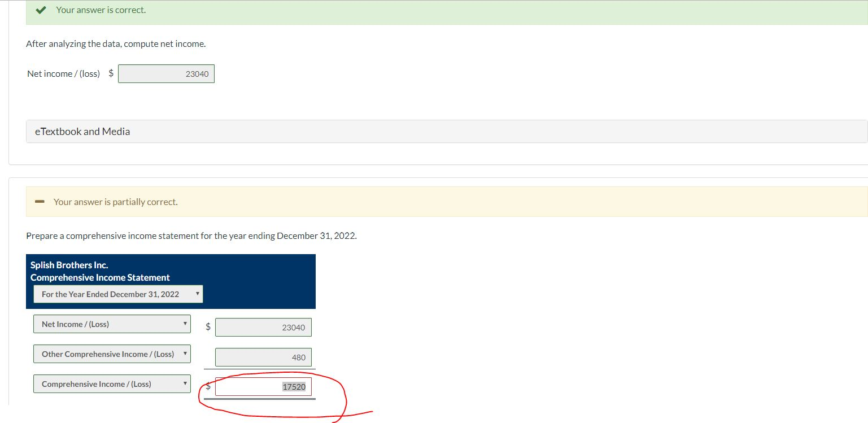
Task: Click the Comprehensive Income Statement title text
Action: (99, 277)
